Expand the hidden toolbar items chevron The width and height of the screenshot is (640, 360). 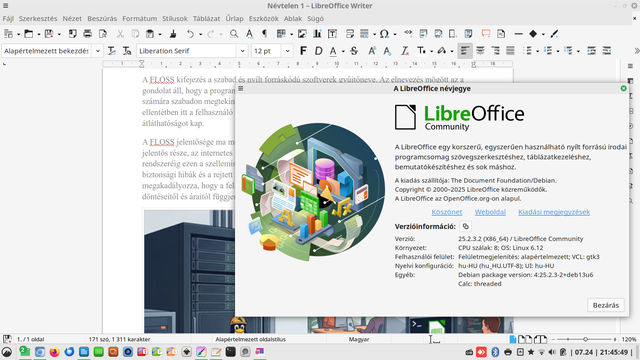pyautogui.click(x=636, y=51)
